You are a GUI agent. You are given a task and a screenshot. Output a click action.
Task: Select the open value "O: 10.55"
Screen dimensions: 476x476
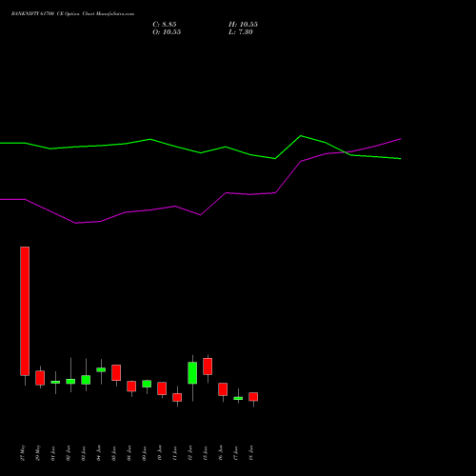167,32
